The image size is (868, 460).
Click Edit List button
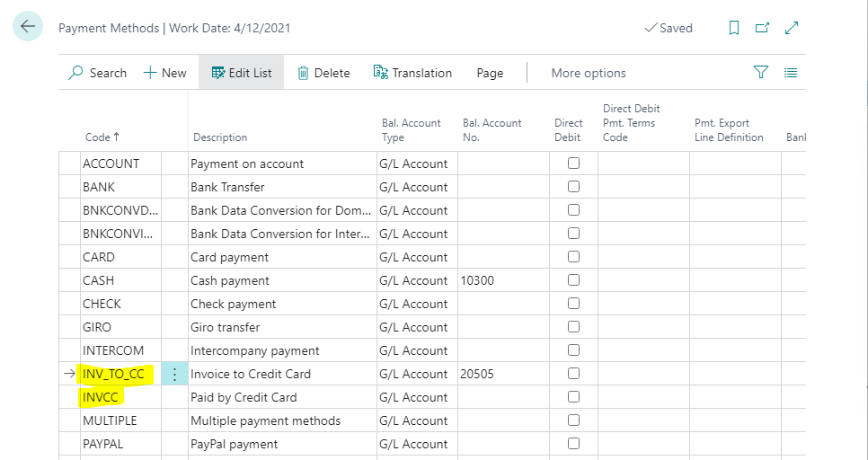tap(242, 73)
